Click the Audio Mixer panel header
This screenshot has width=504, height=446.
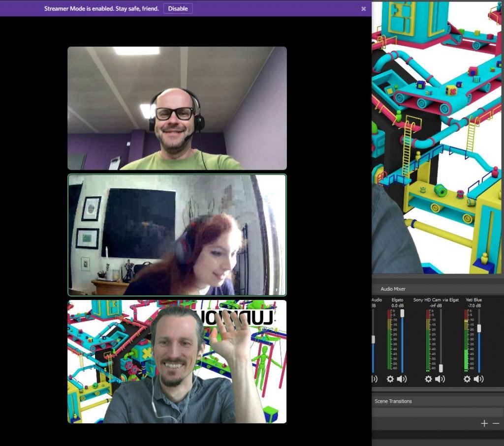(x=393, y=289)
